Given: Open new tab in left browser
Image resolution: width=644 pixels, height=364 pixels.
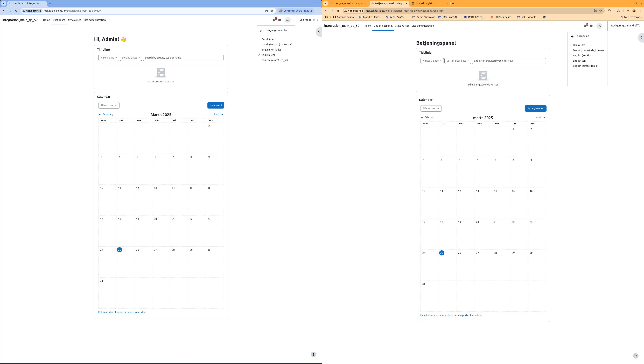Looking at the screenshot, I should point(50,4).
